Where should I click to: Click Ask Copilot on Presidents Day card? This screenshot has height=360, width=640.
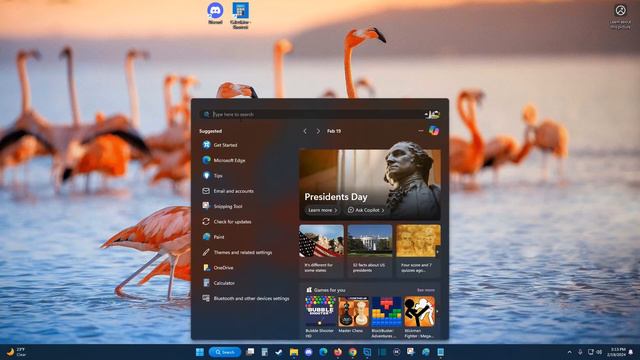pos(366,210)
